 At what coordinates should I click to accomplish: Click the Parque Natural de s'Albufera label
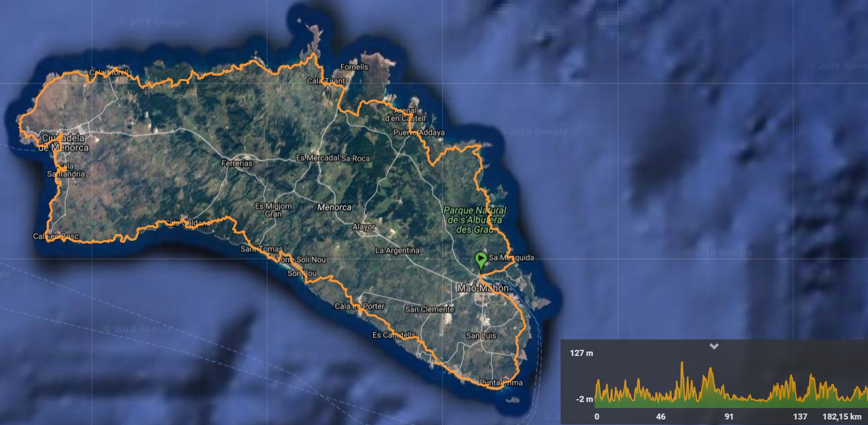pyautogui.click(x=475, y=219)
